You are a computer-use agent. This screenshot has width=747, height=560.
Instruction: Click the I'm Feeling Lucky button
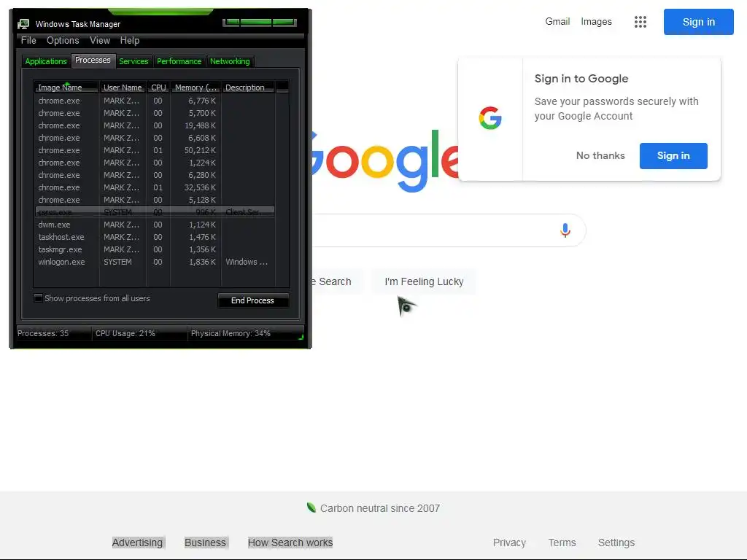[424, 281]
